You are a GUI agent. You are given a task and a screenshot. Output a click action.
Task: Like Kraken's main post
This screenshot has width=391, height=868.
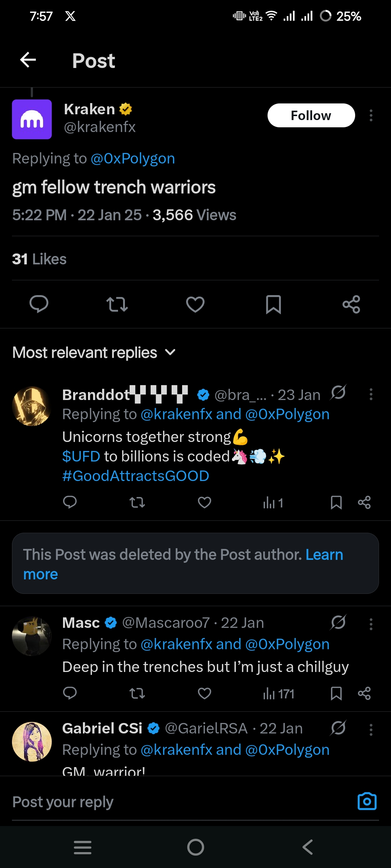tap(195, 304)
